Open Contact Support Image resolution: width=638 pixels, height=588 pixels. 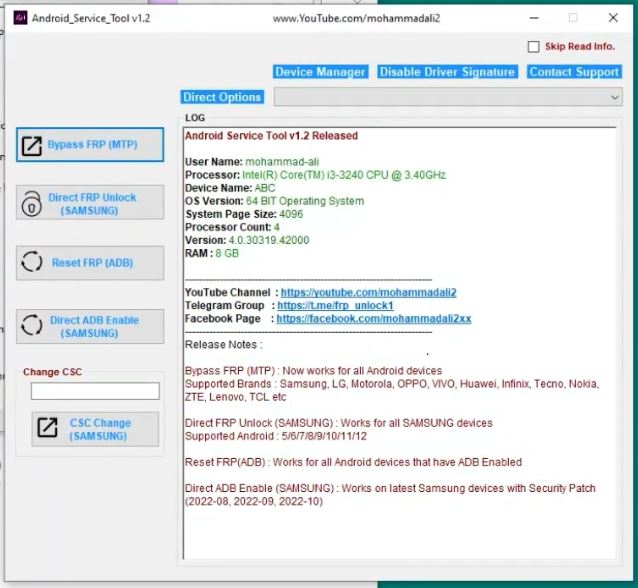(574, 72)
